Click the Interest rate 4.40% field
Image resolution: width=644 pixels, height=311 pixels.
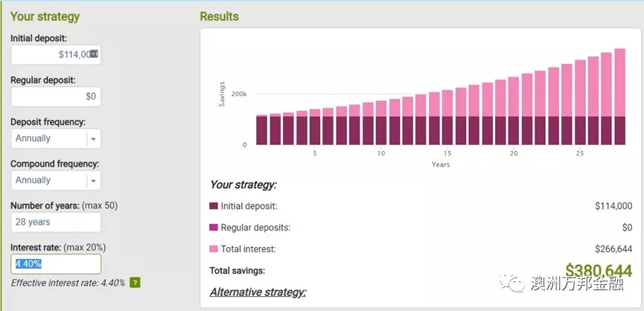point(56,264)
